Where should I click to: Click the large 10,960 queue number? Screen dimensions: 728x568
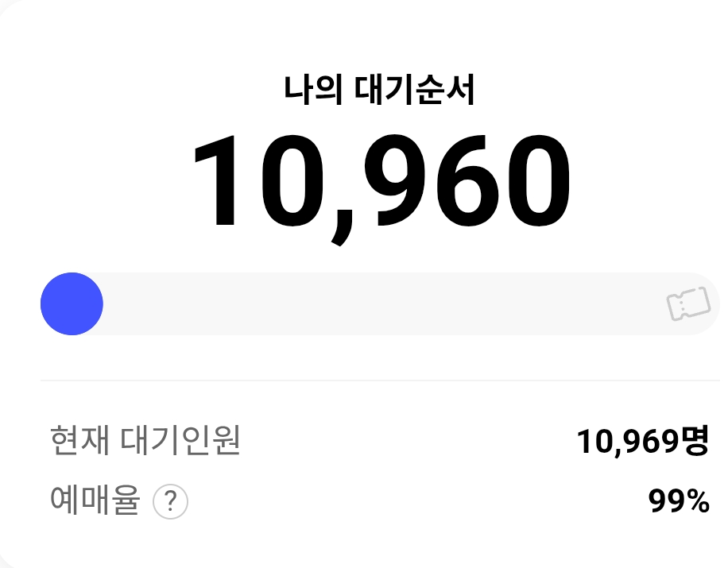tap(380, 181)
